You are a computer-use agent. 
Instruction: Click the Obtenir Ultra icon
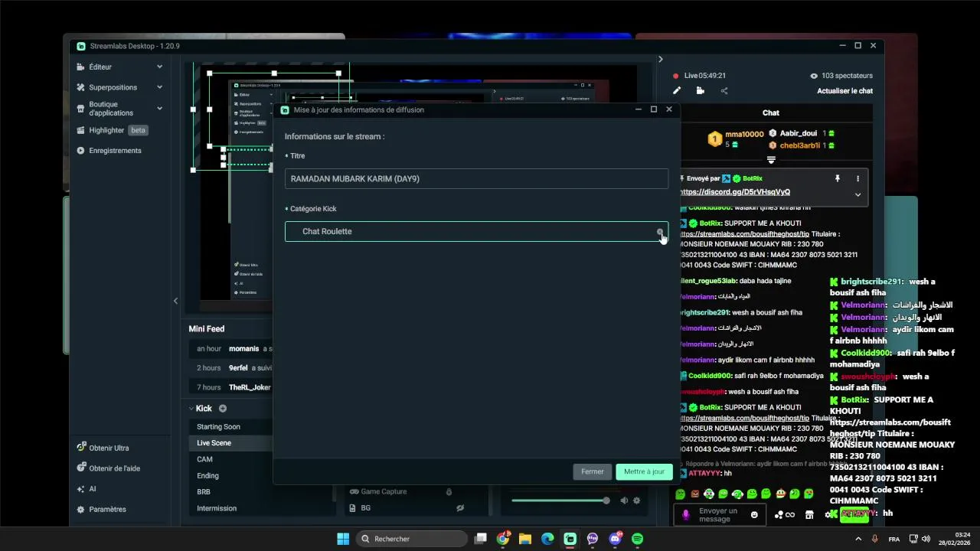81,447
